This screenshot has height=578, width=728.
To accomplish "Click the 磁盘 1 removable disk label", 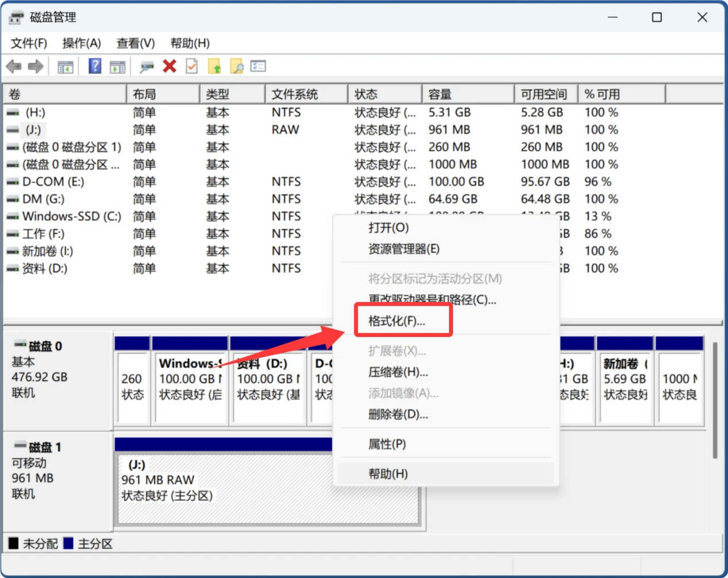I will click(x=43, y=447).
